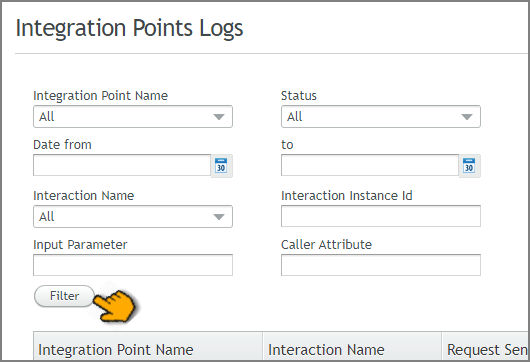
Task: Click the Status field label
Action: (x=299, y=96)
